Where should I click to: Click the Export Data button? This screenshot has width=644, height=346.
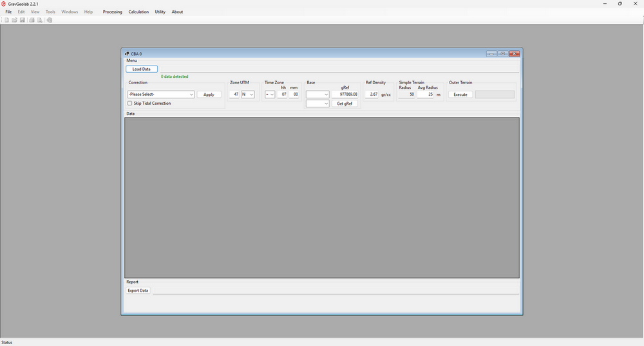click(x=138, y=290)
